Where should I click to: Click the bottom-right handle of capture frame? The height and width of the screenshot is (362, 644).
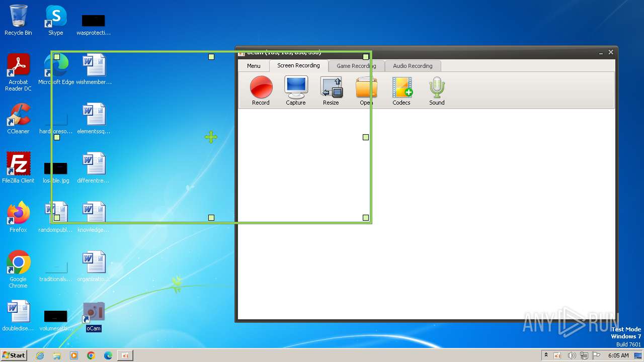pyautogui.click(x=366, y=218)
